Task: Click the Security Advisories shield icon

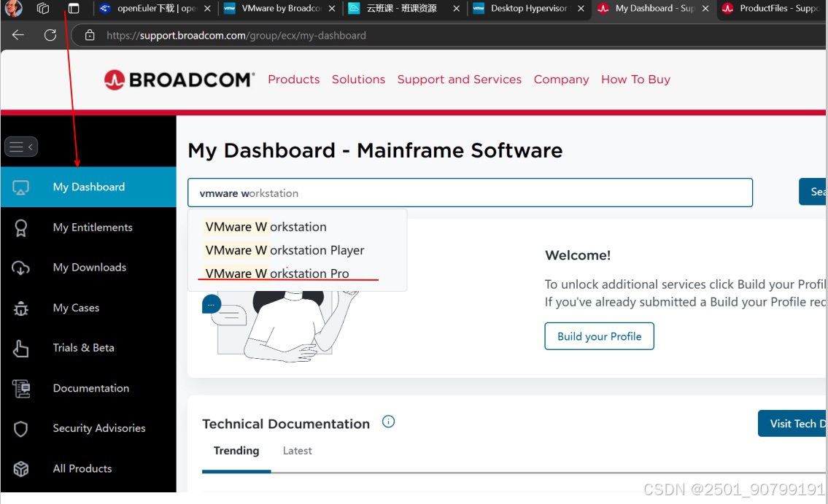Action: (20, 429)
